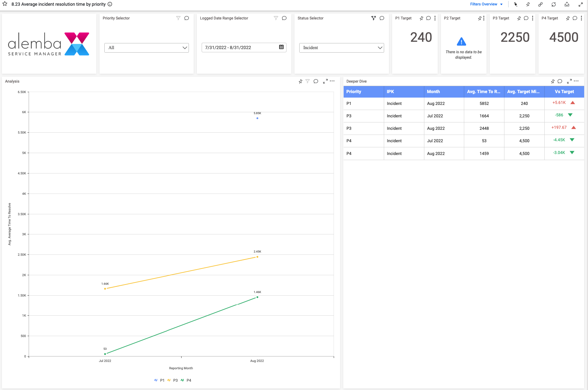Screen dimensions: 588x390
Task: Sort table by Vs Target column
Action: (564, 92)
